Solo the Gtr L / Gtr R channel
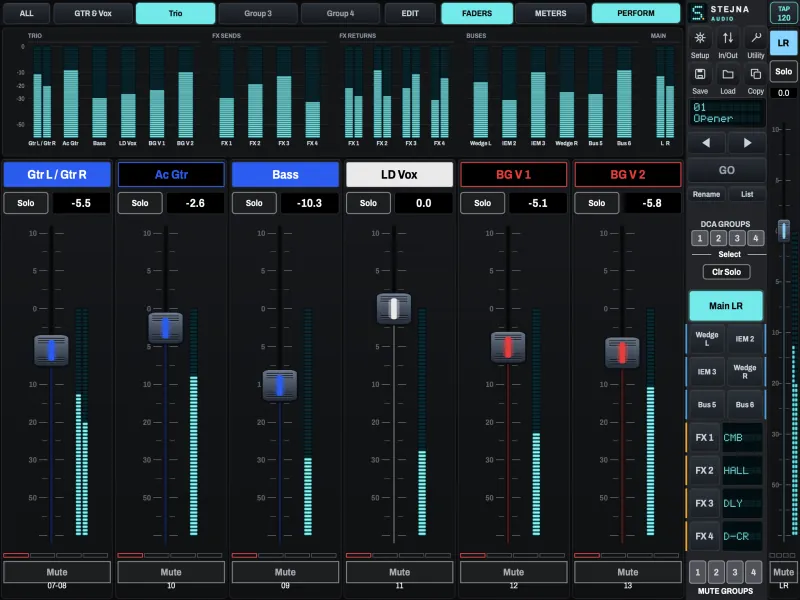This screenshot has width=800, height=600. [x=26, y=203]
